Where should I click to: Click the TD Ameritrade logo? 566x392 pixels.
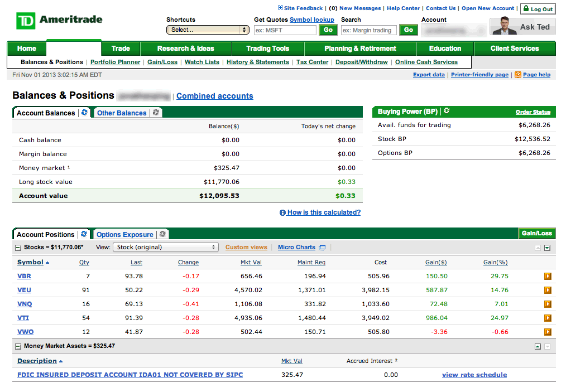tap(59, 21)
